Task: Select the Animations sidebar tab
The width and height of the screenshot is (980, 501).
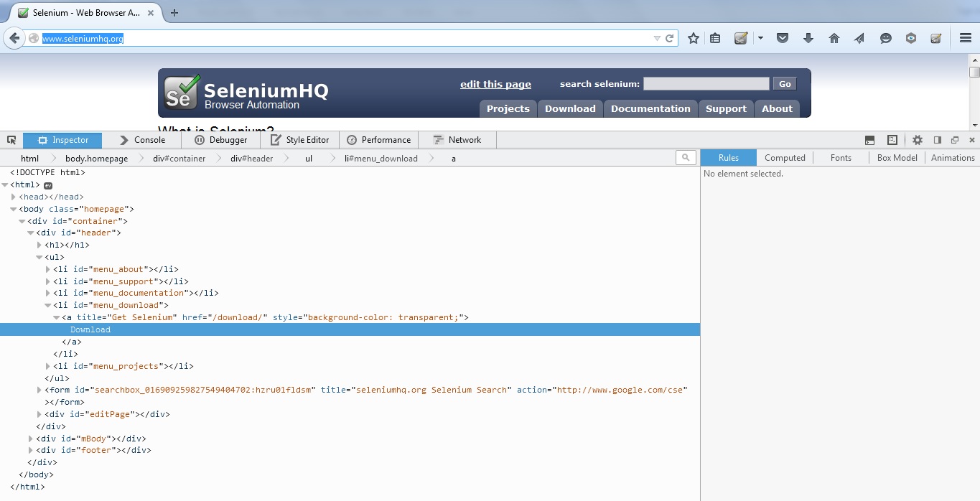Action: point(953,158)
